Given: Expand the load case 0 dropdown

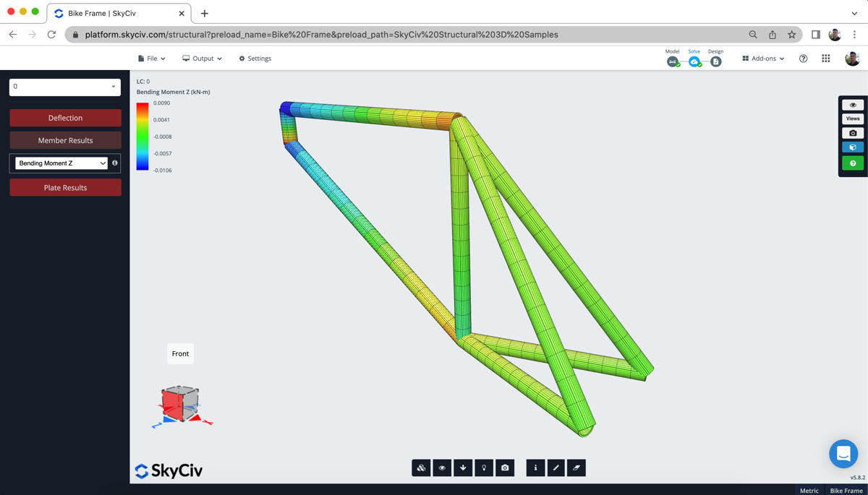Looking at the screenshot, I should (64, 86).
